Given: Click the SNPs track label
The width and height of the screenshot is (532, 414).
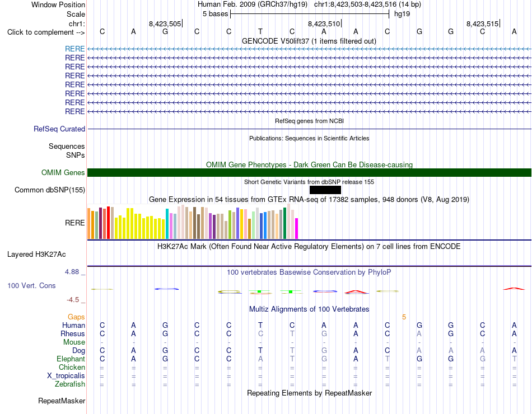Looking at the screenshot, I should (76, 155).
